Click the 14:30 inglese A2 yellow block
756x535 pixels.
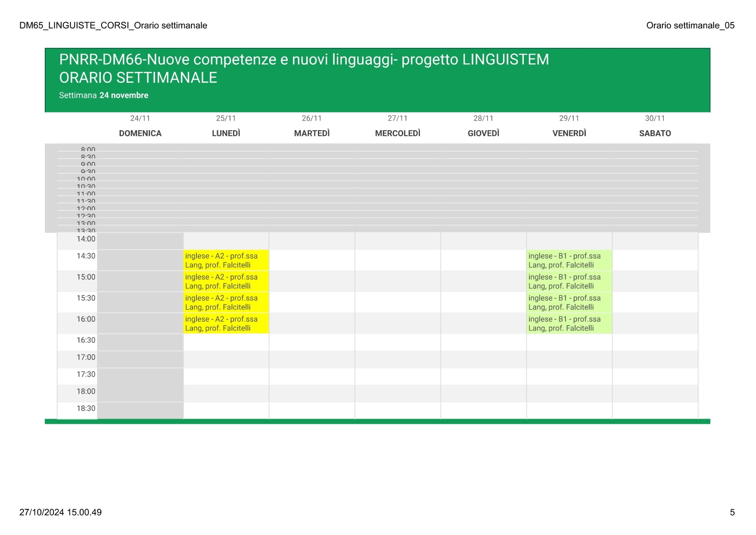[x=226, y=260]
